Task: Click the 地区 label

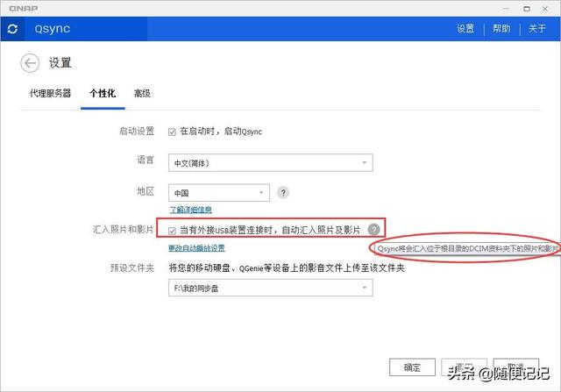Action: (x=146, y=191)
